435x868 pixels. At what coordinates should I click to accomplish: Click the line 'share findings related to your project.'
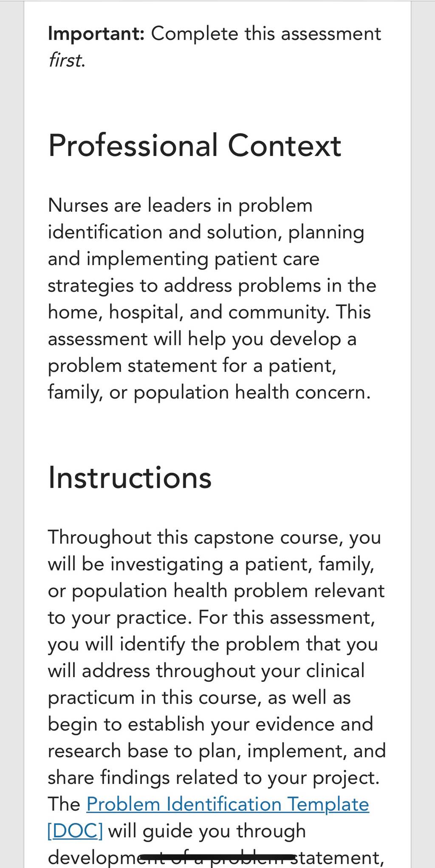pos(214,778)
